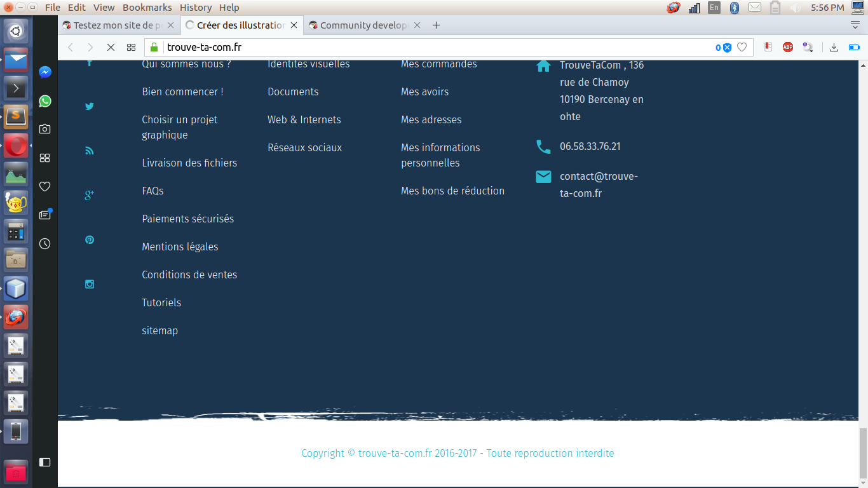Open Speed Dial grid button in toolbar

[131, 47]
